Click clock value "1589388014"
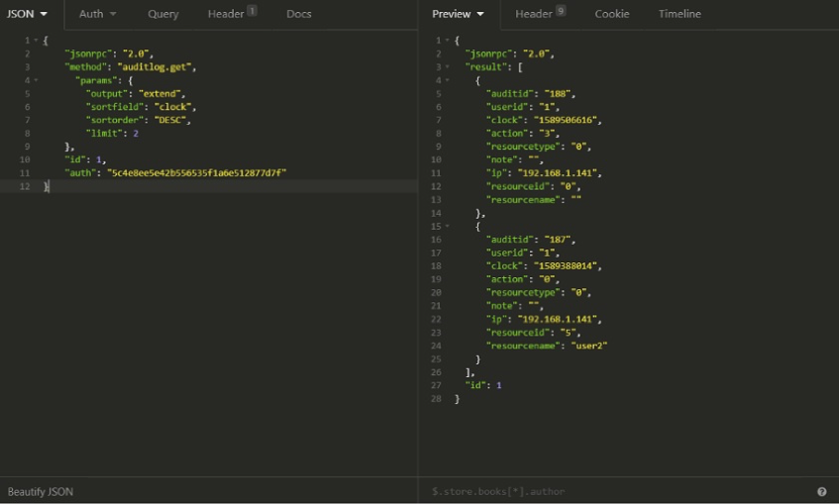 [x=566, y=266]
